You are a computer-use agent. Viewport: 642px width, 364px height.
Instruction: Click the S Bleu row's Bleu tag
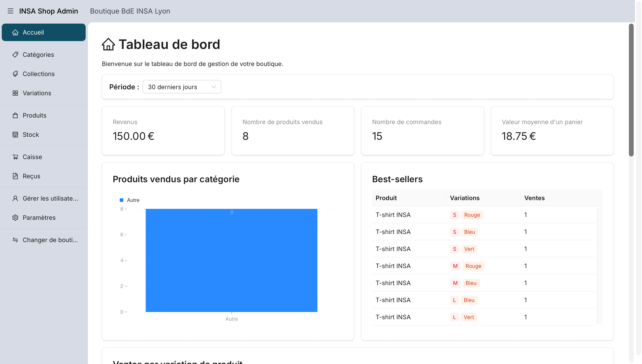470,232
